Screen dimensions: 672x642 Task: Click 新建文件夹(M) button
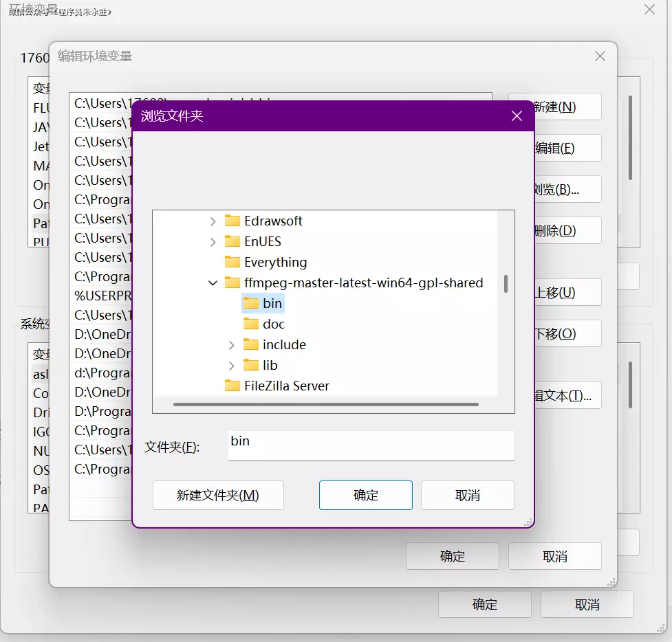tap(218, 495)
